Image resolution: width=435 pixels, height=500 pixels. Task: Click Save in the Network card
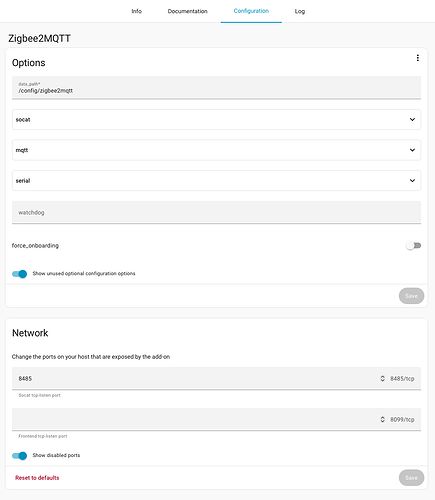coord(411,478)
